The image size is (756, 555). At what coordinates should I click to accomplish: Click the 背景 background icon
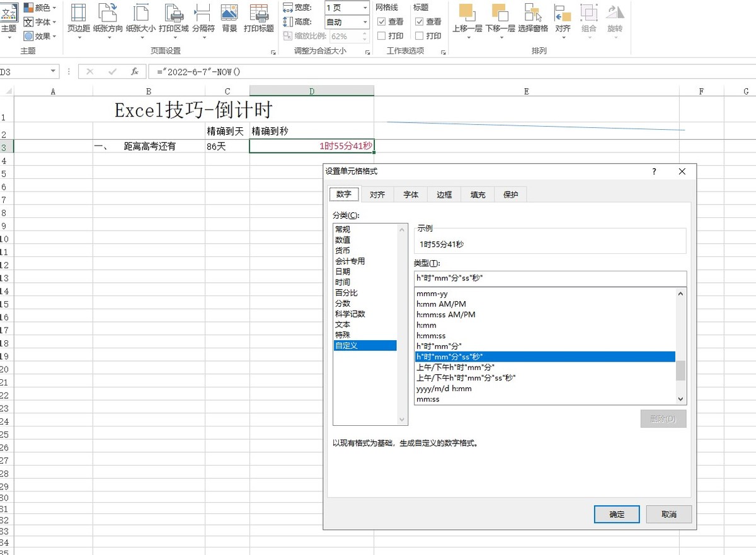pyautogui.click(x=229, y=13)
